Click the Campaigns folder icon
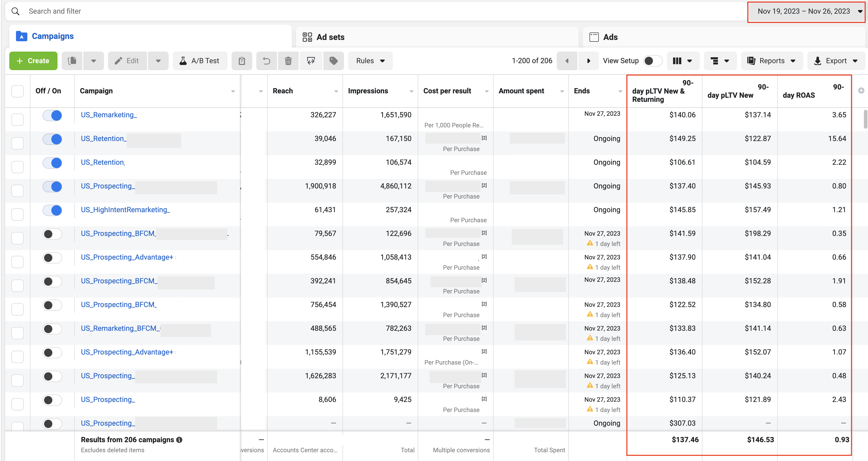The height and width of the screenshot is (461, 868). (x=22, y=36)
